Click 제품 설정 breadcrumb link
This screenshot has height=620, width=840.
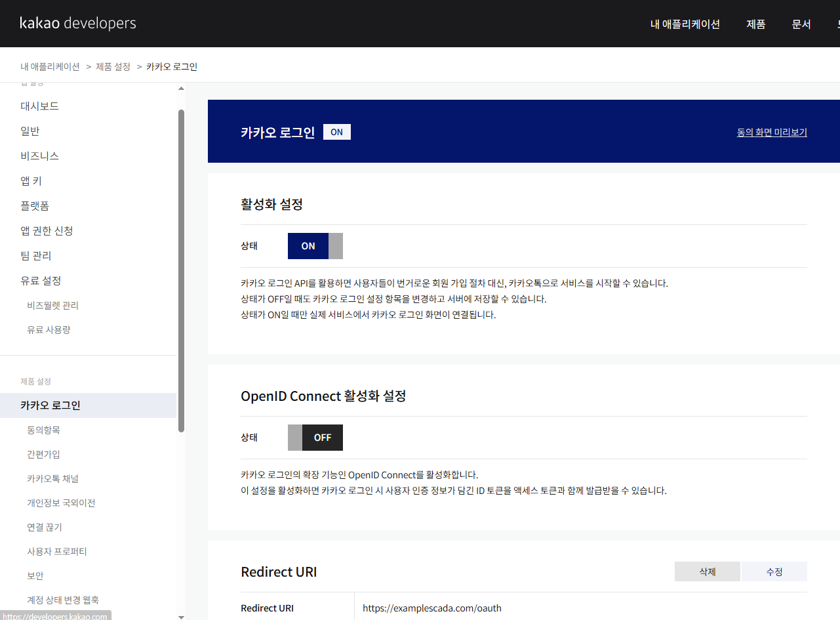tap(113, 67)
